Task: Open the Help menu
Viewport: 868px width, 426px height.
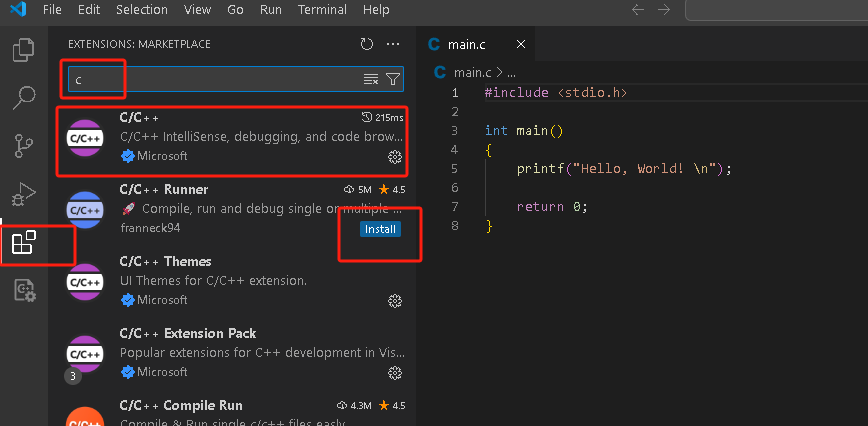Action: pos(376,9)
